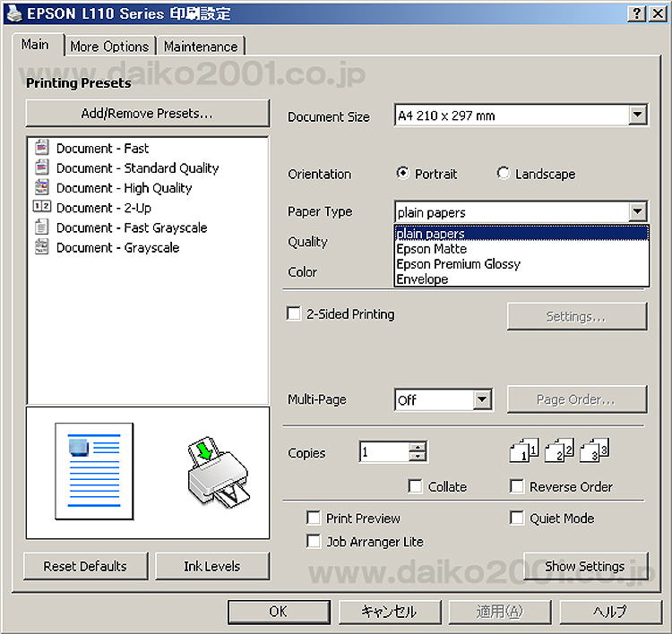
Task: Collapse the Paper Type dropdown arrow
Action: [x=638, y=211]
